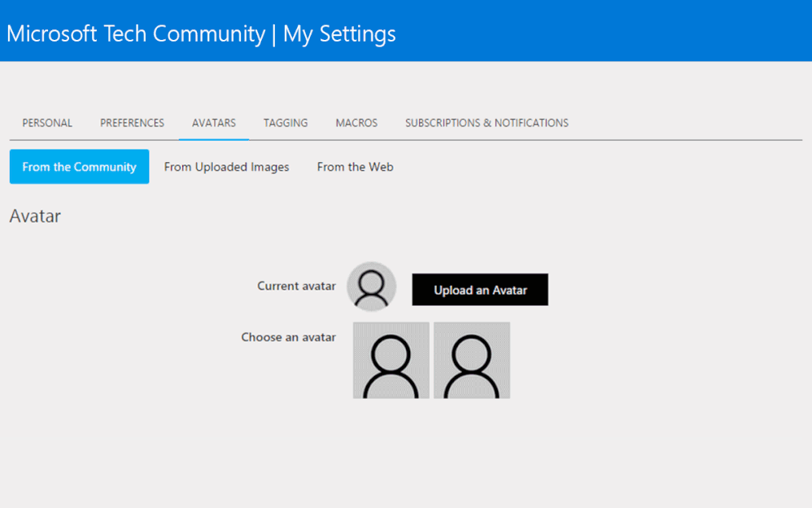Choose the first avatar thumbnail
The height and width of the screenshot is (508, 812).
click(x=391, y=361)
